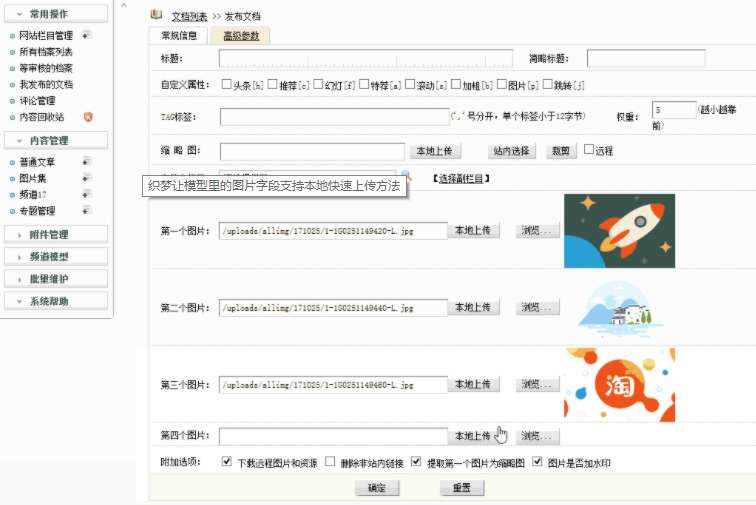Click the orange 淘 image thumbnail
Screen dimensions: 756x505
(x=620, y=384)
